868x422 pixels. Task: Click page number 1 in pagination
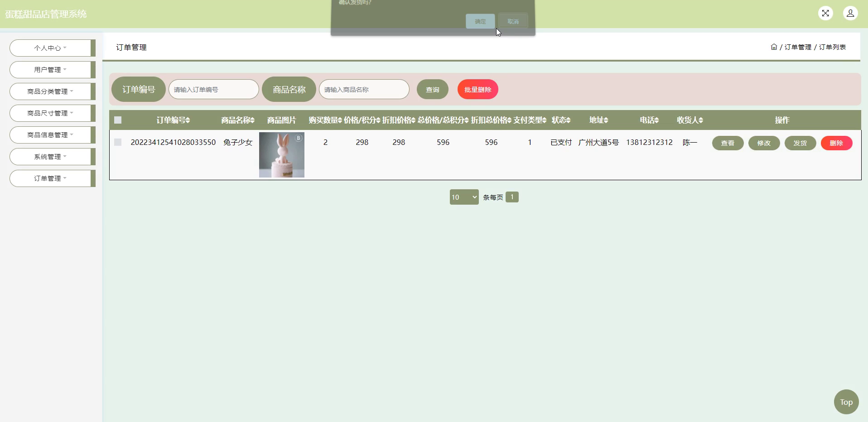coord(512,197)
